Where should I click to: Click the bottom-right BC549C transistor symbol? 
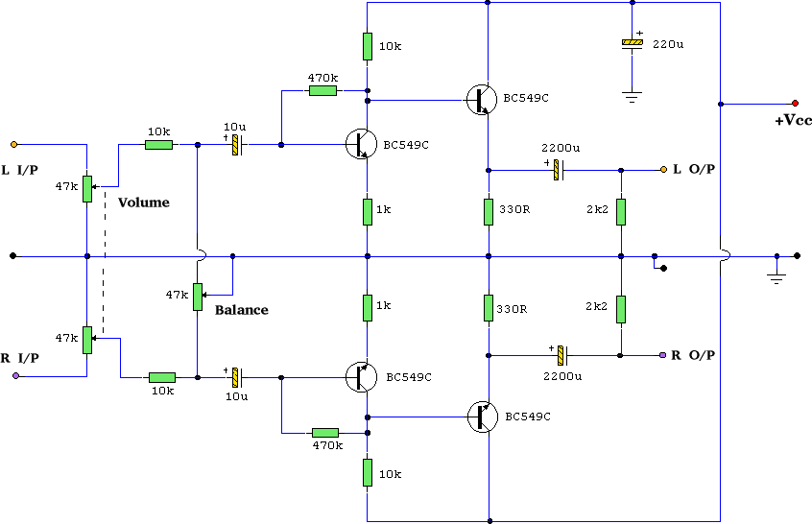pos(482,417)
